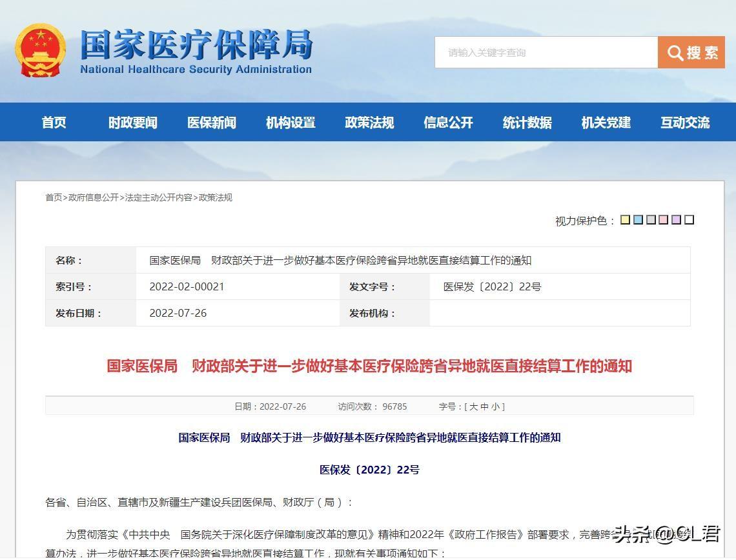Open the 信息公开 navigation item

[x=448, y=123]
